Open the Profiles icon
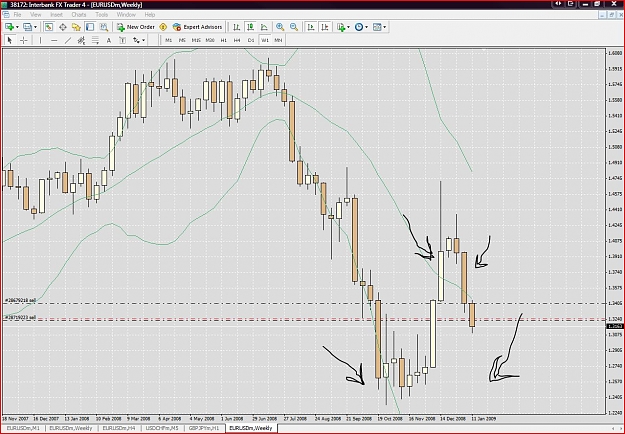625x434 pixels. (x=27, y=27)
